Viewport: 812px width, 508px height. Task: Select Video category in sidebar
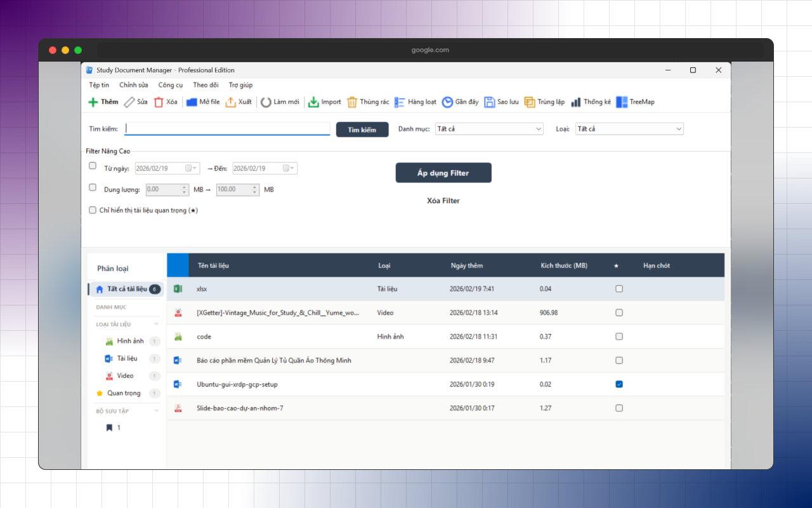pos(127,376)
